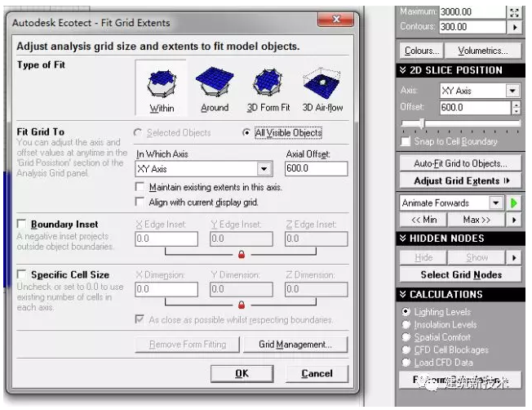Select Lighting Levels calculation radio
Viewport: 532px width, 410px height.
[x=406, y=311]
